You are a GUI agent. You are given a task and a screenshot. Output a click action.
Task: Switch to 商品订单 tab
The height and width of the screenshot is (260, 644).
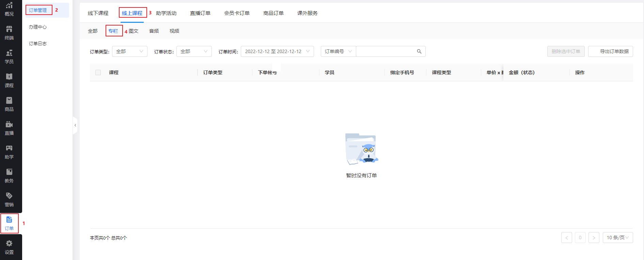(273, 13)
